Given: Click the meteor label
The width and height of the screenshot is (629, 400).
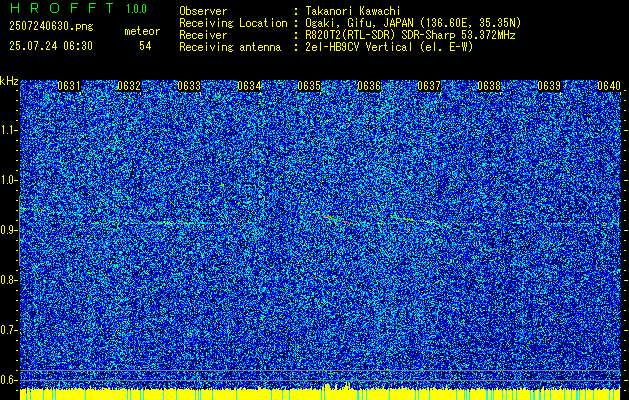Looking at the screenshot, I should point(142,31).
